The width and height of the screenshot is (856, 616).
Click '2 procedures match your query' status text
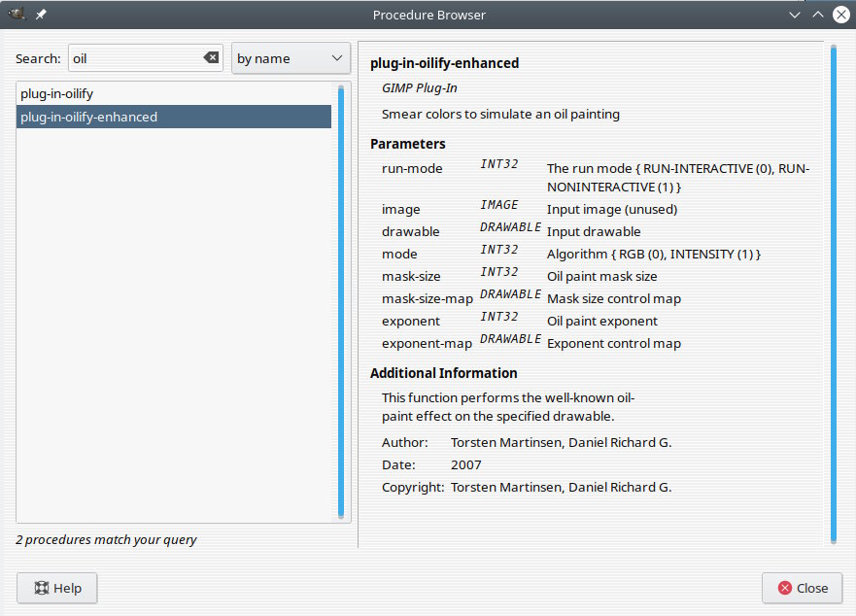(106, 540)
